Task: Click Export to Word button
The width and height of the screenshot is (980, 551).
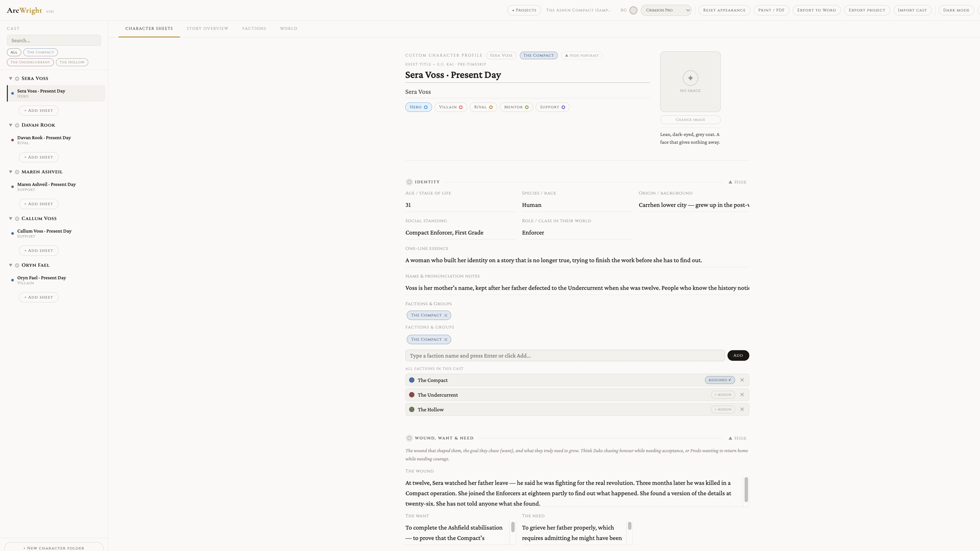Action: point(816,10)
